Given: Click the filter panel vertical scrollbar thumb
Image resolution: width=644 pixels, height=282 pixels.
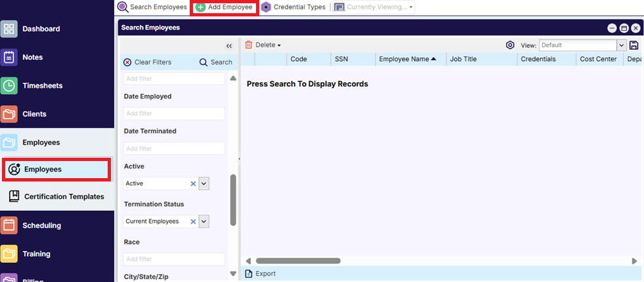Looking at the screenshot, I should pyautogui.click(x=233, y=200).
